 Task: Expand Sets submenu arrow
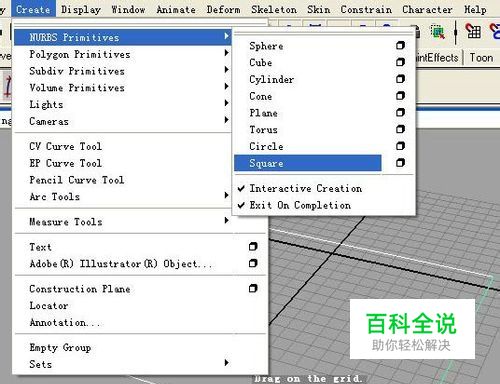tap(226, 363)
